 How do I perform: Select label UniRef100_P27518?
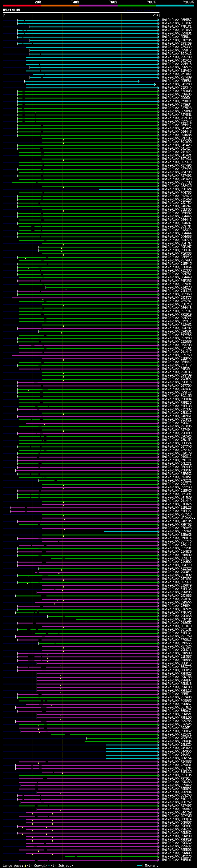tap(177, 515)
